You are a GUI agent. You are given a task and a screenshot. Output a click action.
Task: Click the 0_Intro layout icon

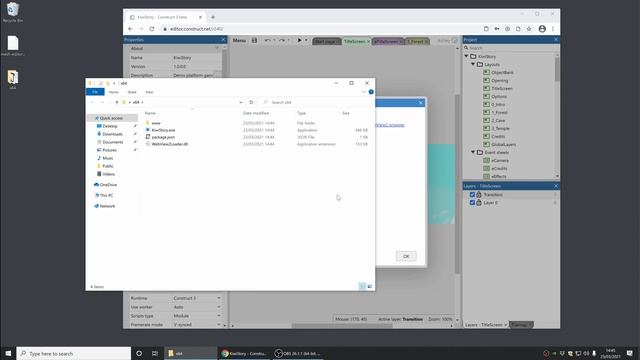point(486,104)
